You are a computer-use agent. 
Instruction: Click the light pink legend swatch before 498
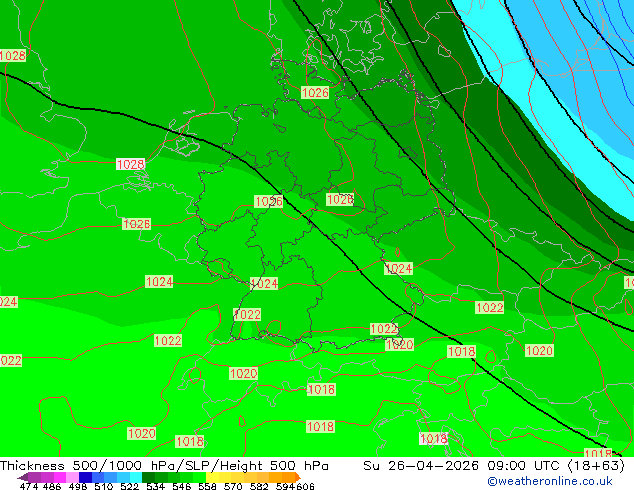[72, 477]
